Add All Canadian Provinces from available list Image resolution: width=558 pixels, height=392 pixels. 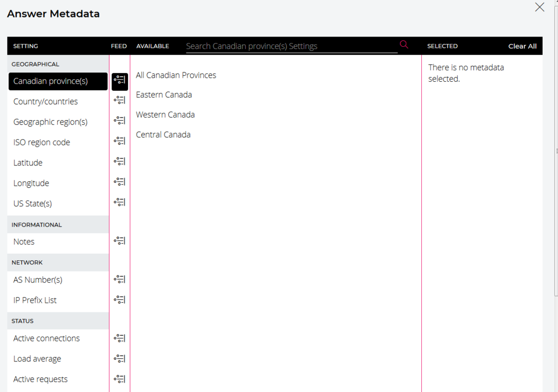coord(176,76)
